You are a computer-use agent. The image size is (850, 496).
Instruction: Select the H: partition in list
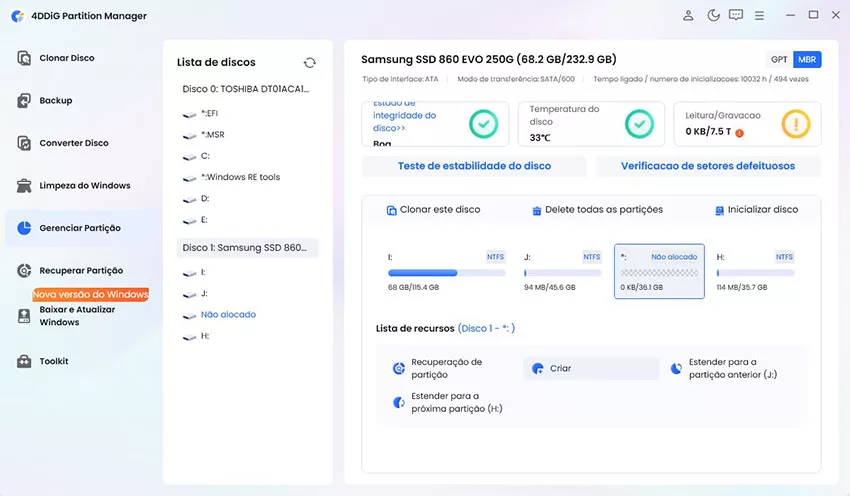(196, 336)
